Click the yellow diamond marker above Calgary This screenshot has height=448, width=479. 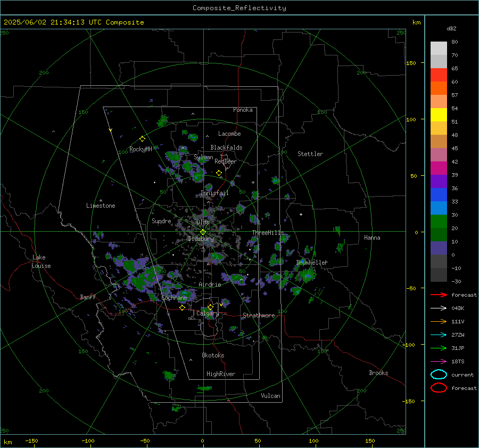[x=210, y=307]
